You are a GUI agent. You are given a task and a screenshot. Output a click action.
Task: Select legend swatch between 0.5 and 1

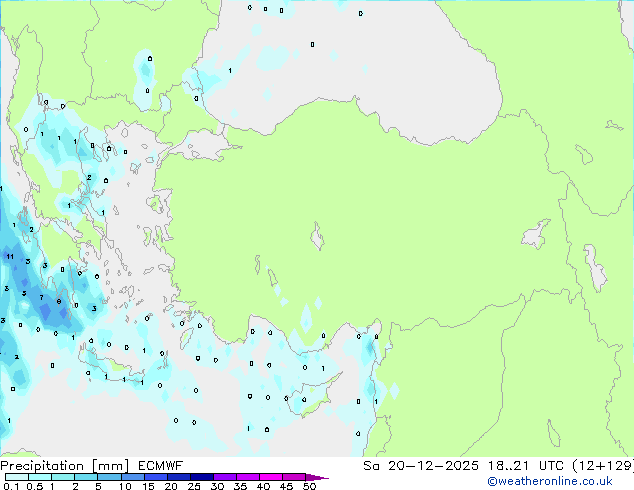point(40,477)
